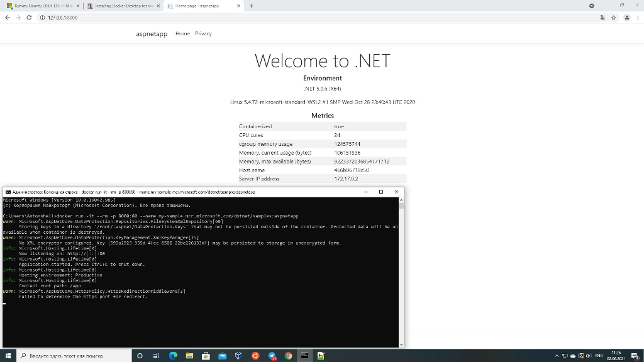Open Telegram from the taskbar
Viewport: 644px width, 362px height.
272,356
